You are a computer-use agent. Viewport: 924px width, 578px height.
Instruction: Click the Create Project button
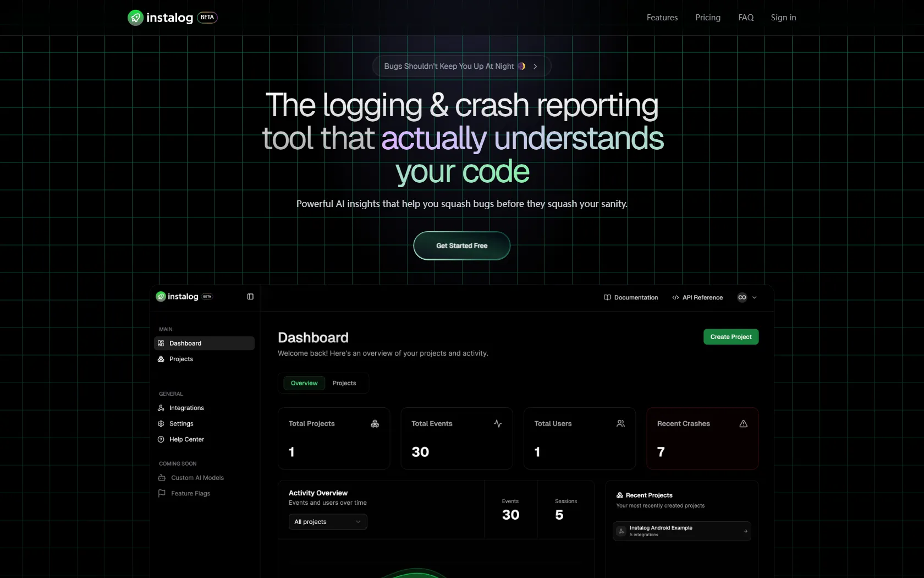pos(731,337)
